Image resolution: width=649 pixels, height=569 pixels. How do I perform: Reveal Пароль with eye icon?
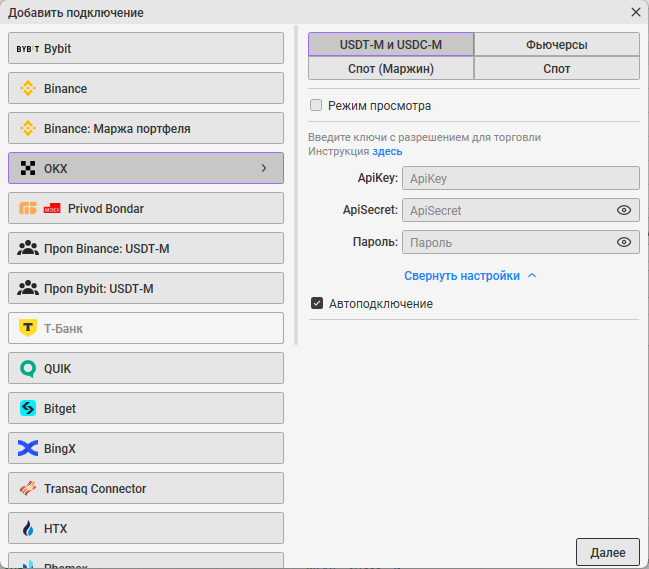(624, 242)
